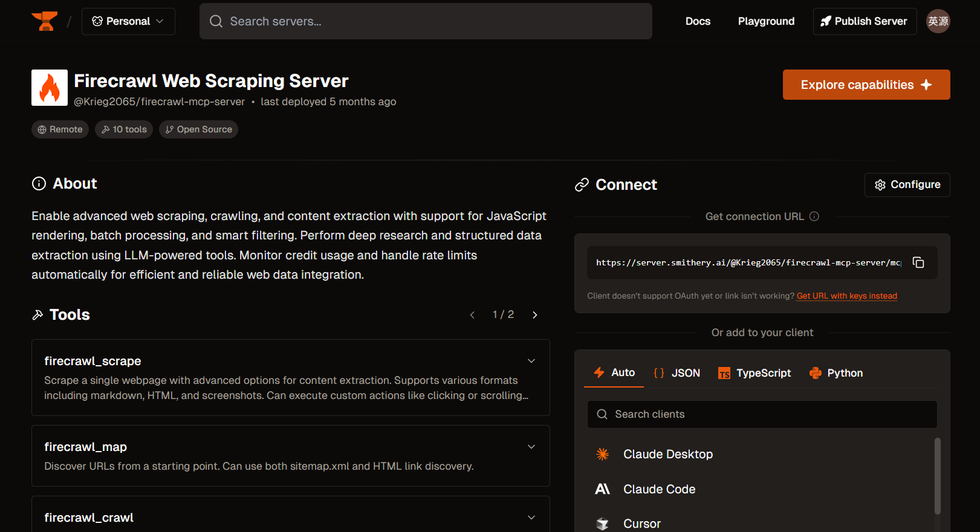This screenshot has width=980, height=532.
Task: Open the Playground page
Action: tap(766, 21)
